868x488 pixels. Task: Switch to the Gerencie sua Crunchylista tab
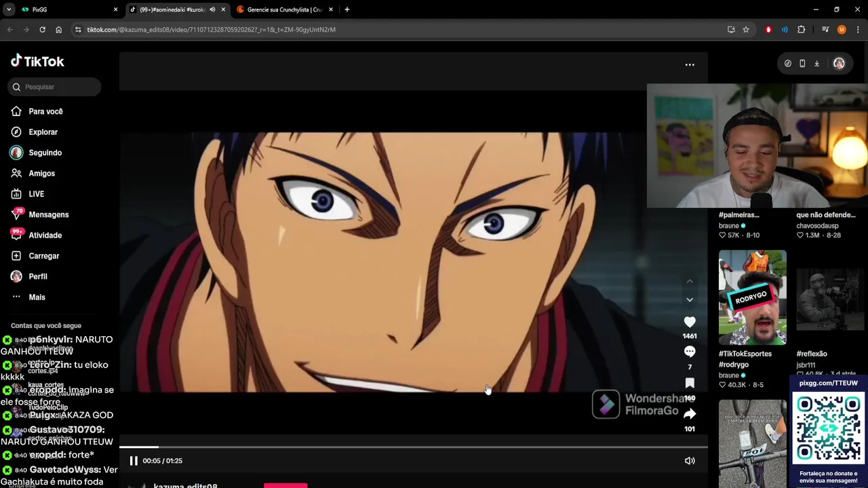point(285,9)
